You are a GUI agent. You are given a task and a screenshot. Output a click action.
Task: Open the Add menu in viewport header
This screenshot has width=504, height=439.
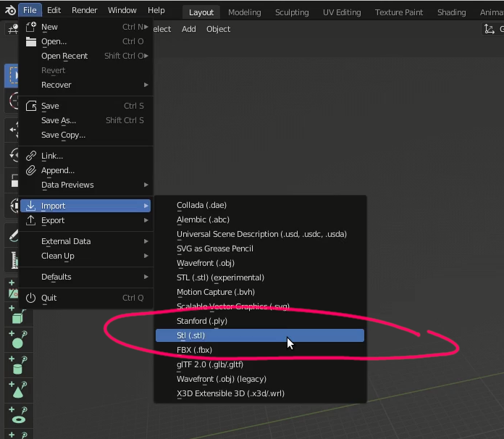189,29
